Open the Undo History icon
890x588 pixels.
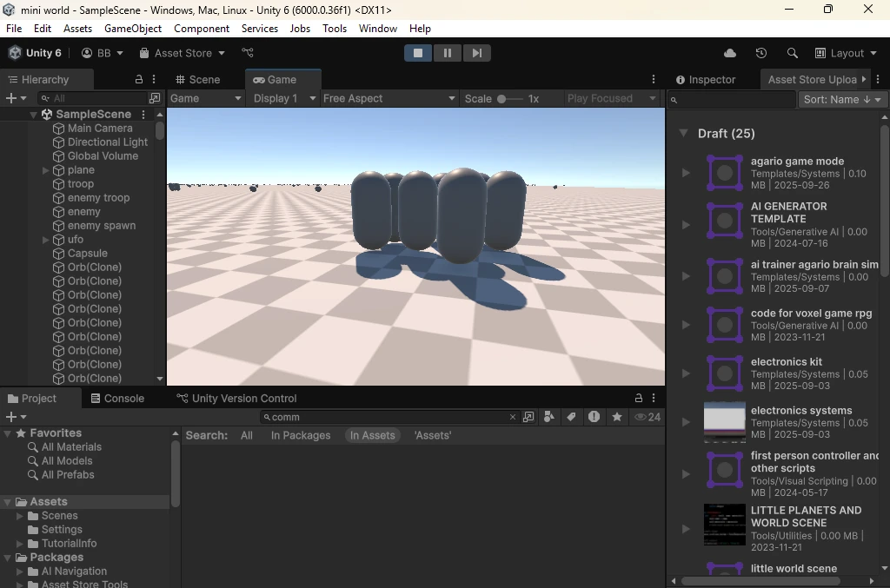point(761,53)
